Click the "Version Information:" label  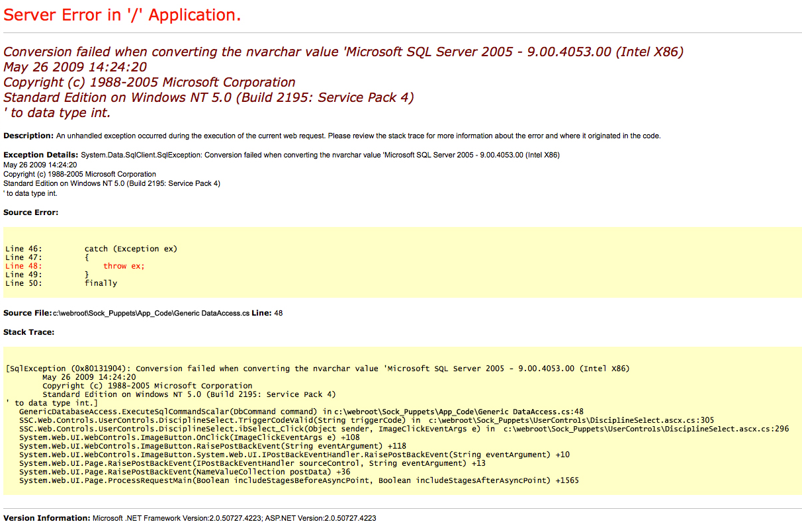(46, 518)
